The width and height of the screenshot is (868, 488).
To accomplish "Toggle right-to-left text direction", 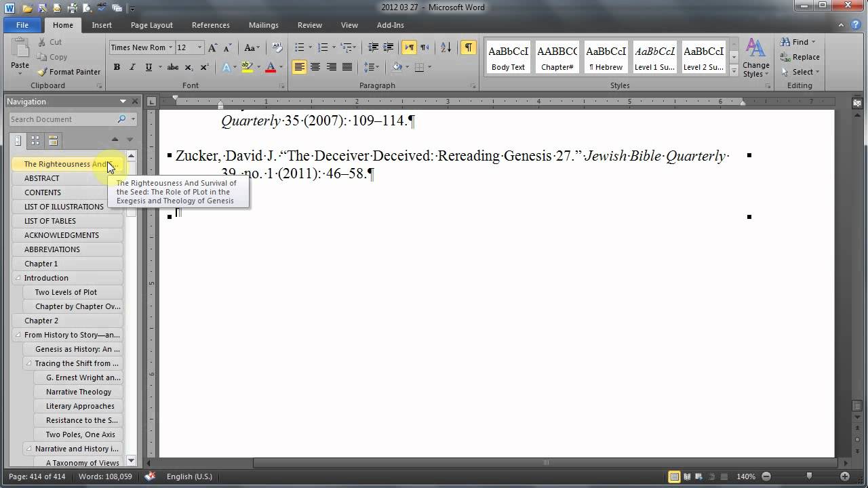I will [x=425, y=47].
